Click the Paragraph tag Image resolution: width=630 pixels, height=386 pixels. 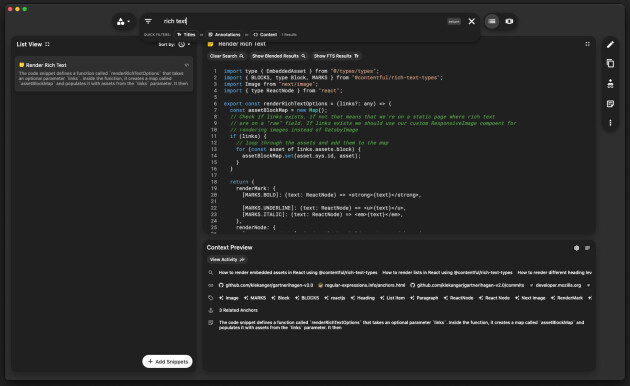pos(424,298)
